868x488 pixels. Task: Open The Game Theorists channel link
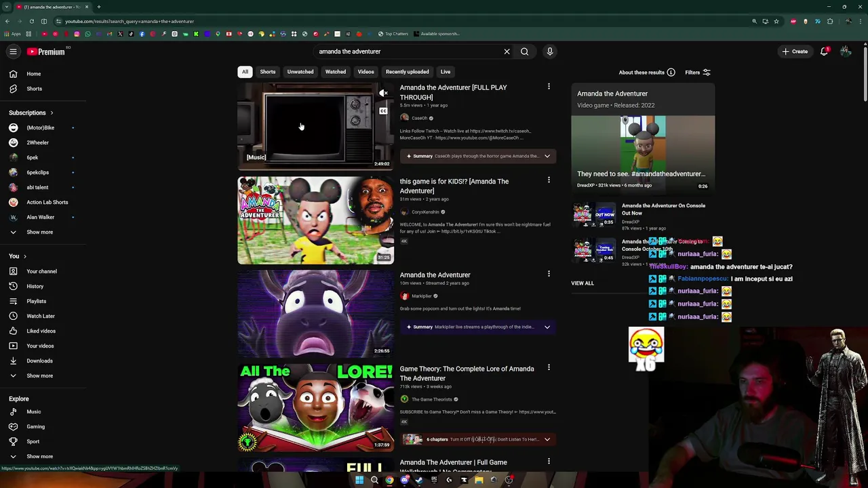coord(431,399)
